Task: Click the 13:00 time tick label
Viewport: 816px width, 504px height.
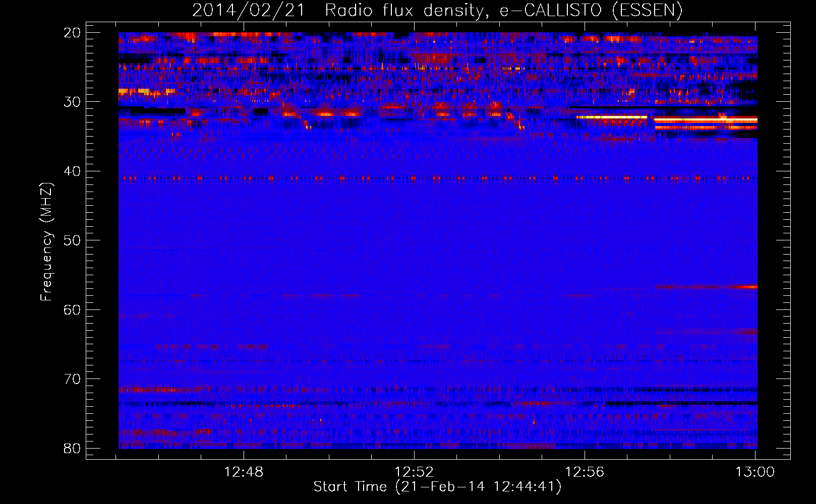Action: click(755, 472)
